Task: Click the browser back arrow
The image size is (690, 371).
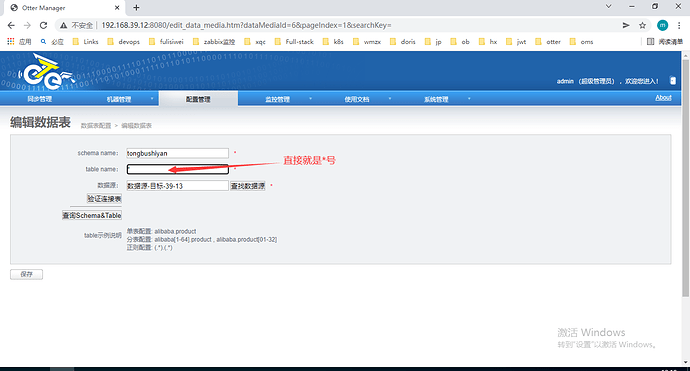Action: pos(11,26)
